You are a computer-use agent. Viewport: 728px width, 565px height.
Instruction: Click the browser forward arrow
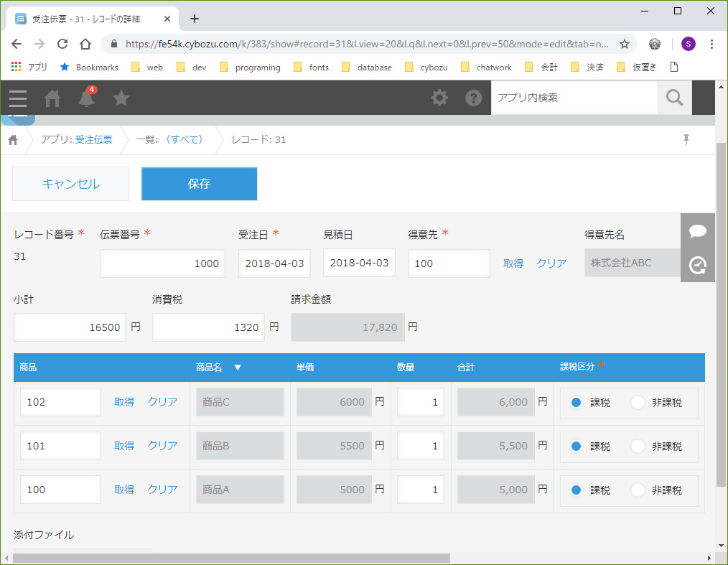(39, 44)
